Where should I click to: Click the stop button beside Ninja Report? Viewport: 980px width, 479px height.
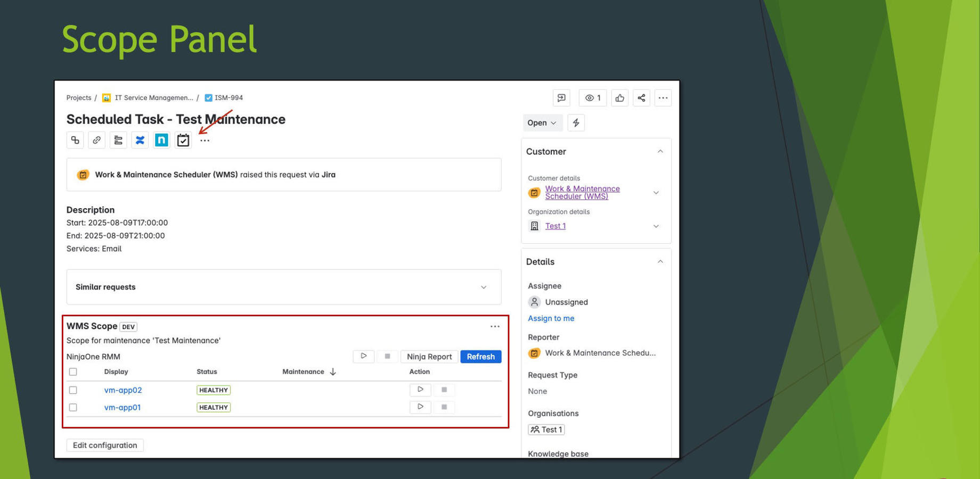point(388,356)
